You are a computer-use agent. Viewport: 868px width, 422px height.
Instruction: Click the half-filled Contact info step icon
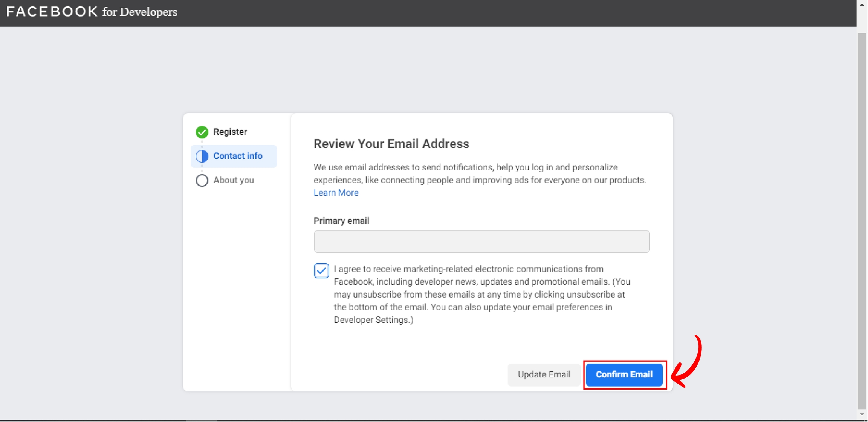(202, 156)
